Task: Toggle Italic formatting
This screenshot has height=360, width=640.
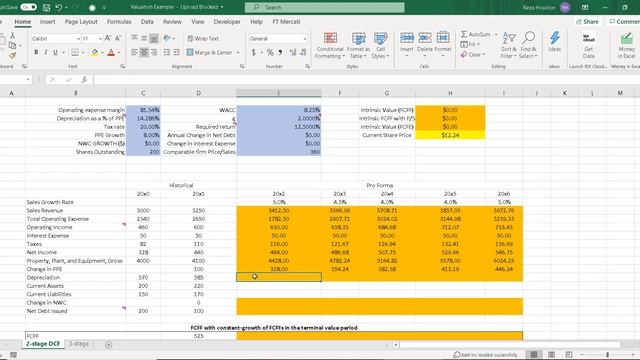Action: 46,52
